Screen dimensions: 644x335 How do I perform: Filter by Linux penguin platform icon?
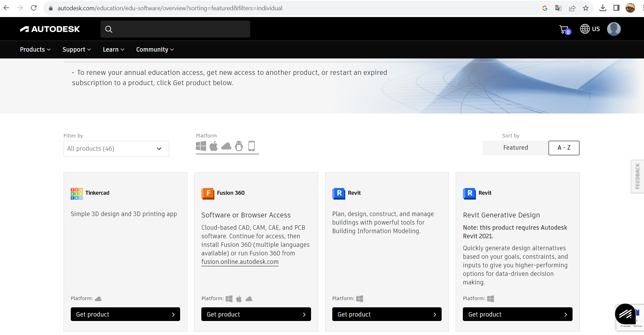(239, 146)
